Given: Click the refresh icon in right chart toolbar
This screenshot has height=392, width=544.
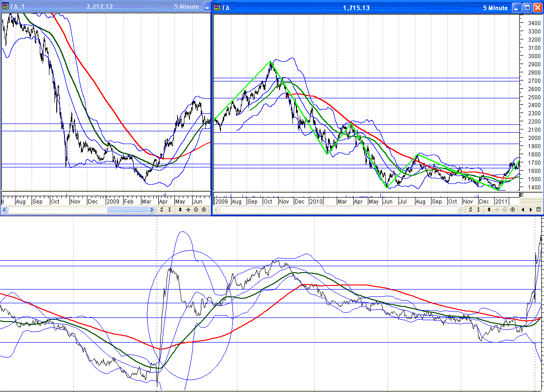Looking at the screenshot, I should tap(470, 209).
